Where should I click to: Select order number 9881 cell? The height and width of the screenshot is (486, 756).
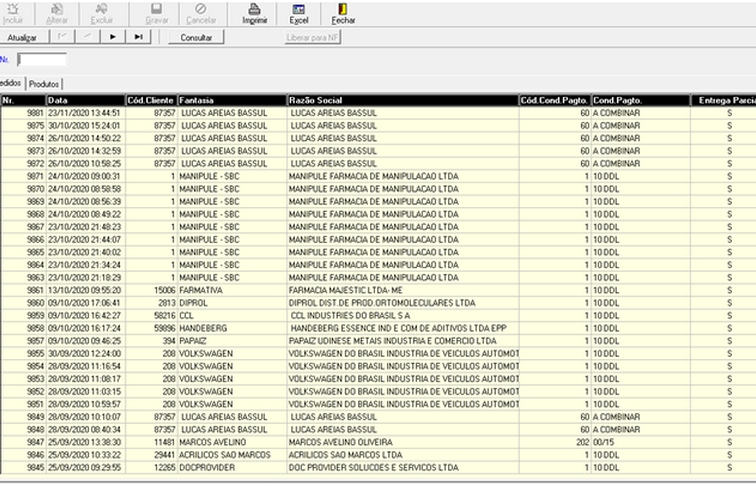click(24, 113)
